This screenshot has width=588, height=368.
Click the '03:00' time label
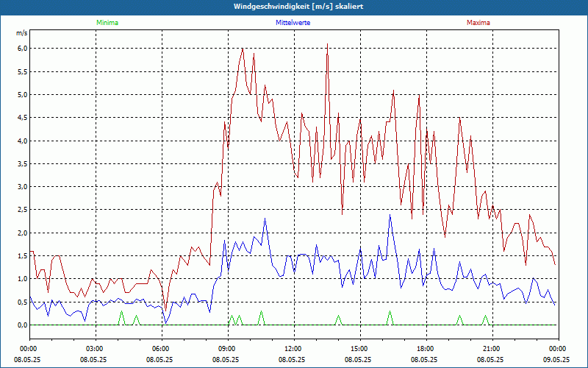click(96, 349)
